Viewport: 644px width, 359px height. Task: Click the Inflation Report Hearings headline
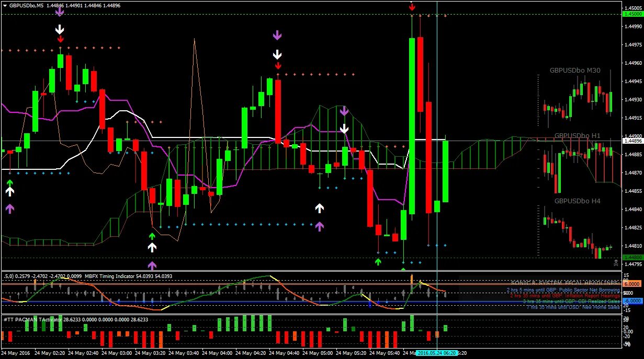(565, 295)
